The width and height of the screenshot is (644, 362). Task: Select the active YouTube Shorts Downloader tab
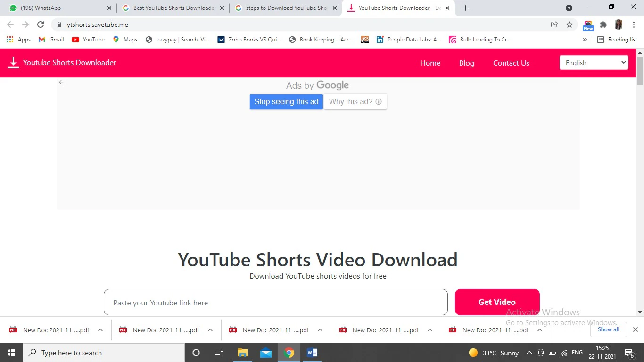pos(398,8)
